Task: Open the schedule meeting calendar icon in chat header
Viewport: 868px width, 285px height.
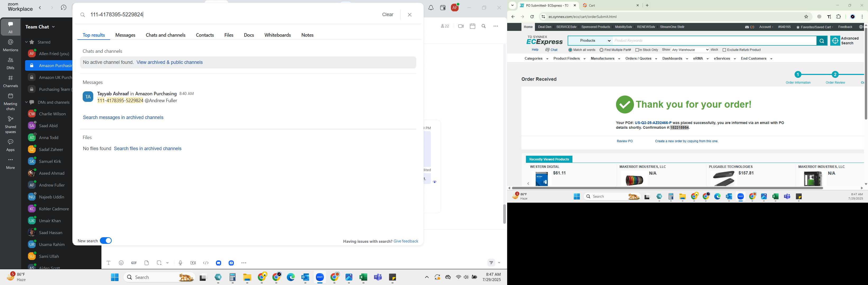Action: [x=472, y=26]
